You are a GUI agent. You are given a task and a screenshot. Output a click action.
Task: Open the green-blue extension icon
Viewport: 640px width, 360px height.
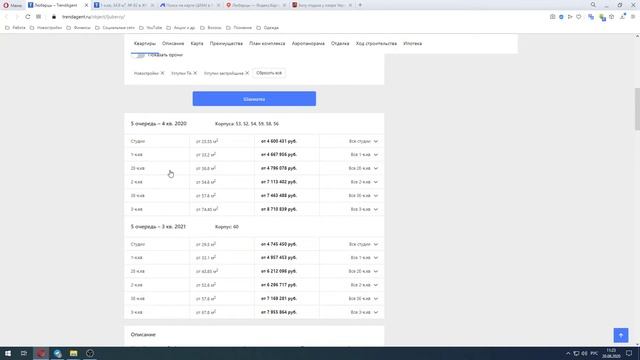tap(602, 17)
